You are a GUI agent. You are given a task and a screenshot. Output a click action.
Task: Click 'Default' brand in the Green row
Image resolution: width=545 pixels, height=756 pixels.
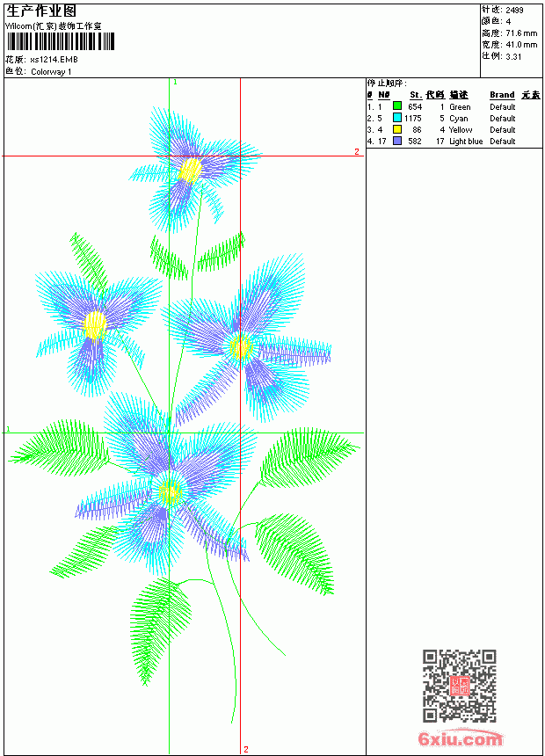[x=503, y=107]
